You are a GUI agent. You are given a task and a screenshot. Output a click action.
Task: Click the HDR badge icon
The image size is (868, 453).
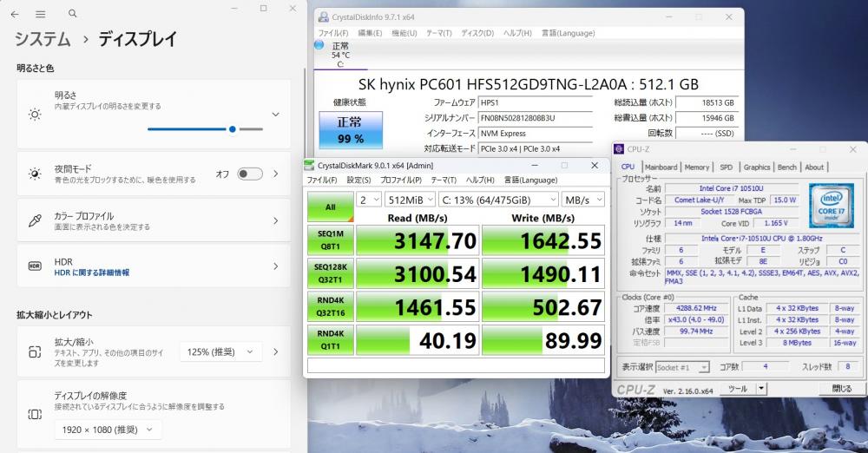[35, 267]
